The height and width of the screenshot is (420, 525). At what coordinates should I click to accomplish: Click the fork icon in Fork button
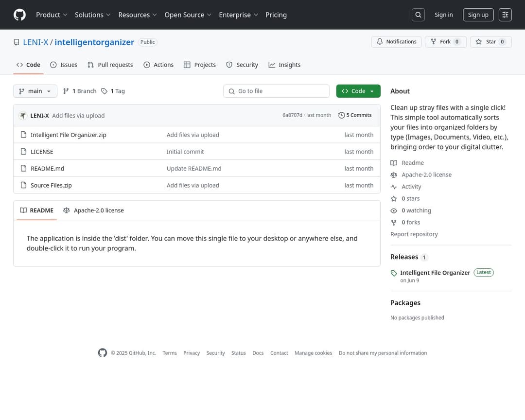(433, 41)
